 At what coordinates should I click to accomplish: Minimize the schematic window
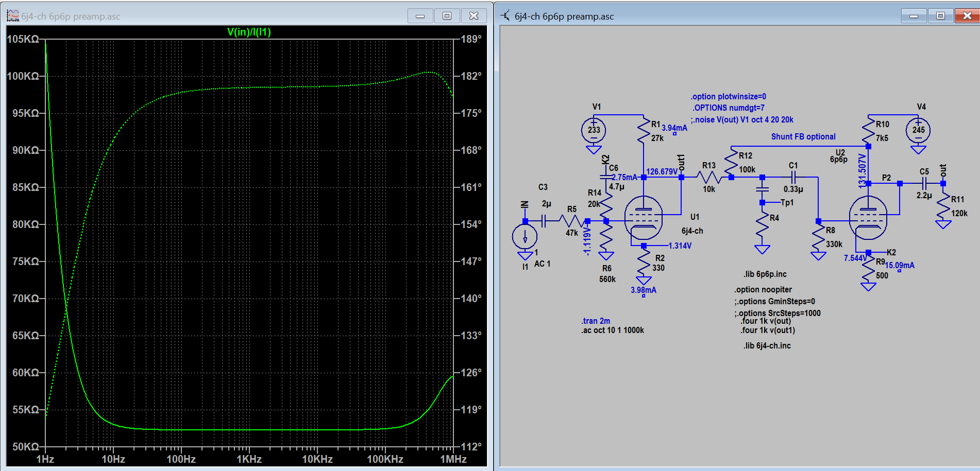pyautogui.click(x=914, y=16)
